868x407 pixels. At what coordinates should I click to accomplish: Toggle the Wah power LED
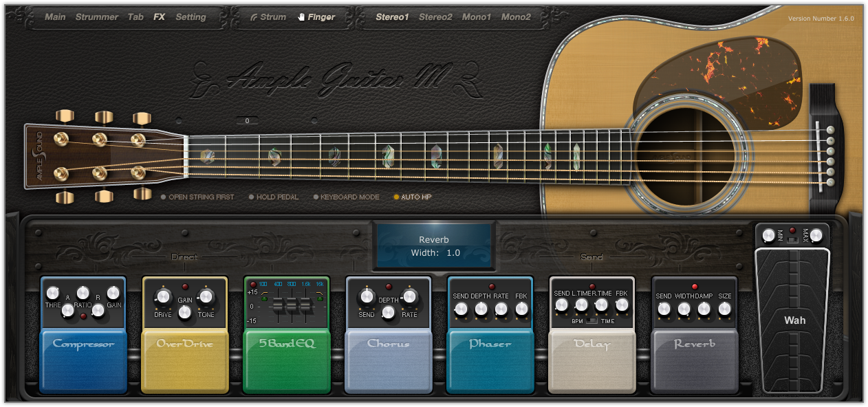coord(792,231)
